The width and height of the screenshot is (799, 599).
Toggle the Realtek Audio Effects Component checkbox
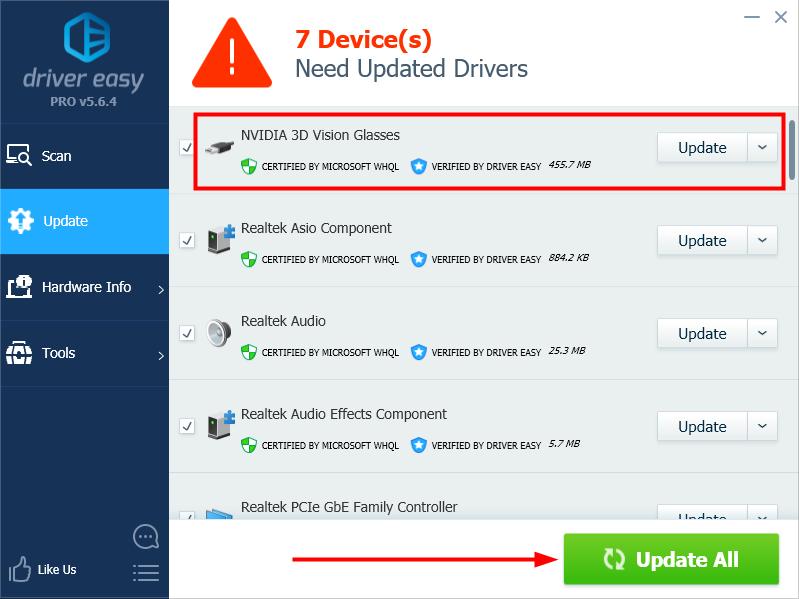[187, 426]
